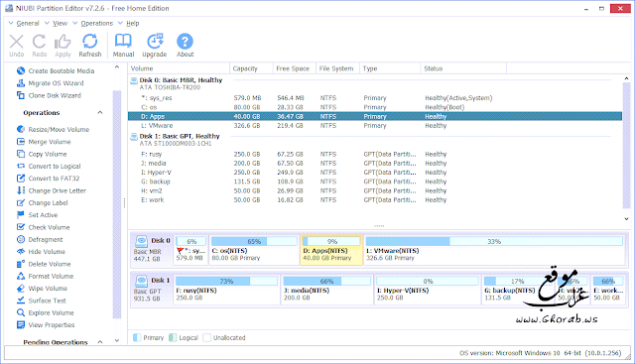The width and height of the screenshot is (635, 364).
Task: Click Convert to Logical
Action: tap(49, 166)
